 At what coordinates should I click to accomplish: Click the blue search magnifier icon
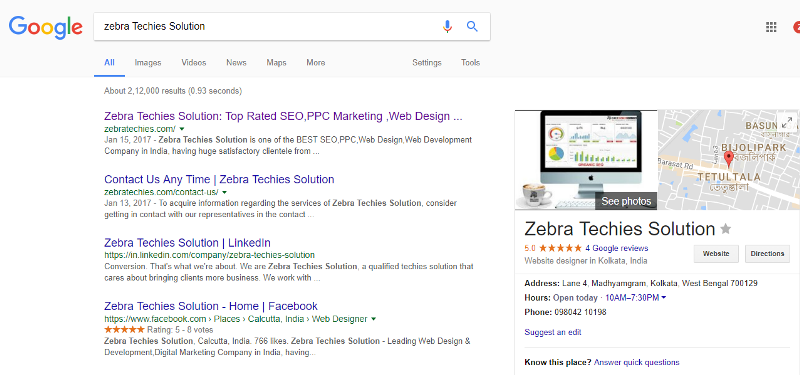(472, 27)
